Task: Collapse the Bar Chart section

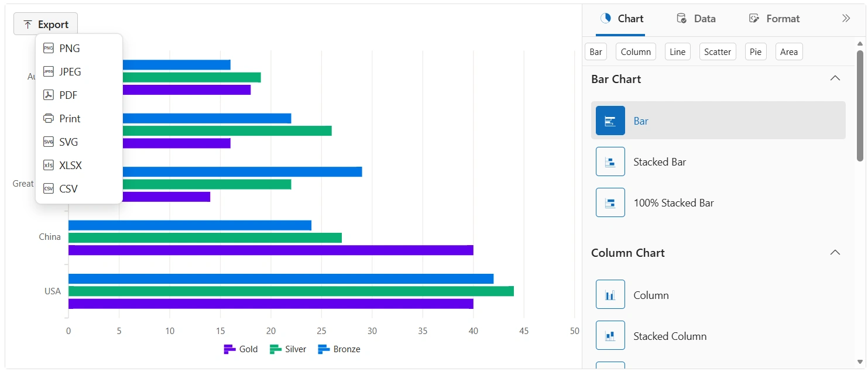Action: pyautogui.click(x=835, y=78)
